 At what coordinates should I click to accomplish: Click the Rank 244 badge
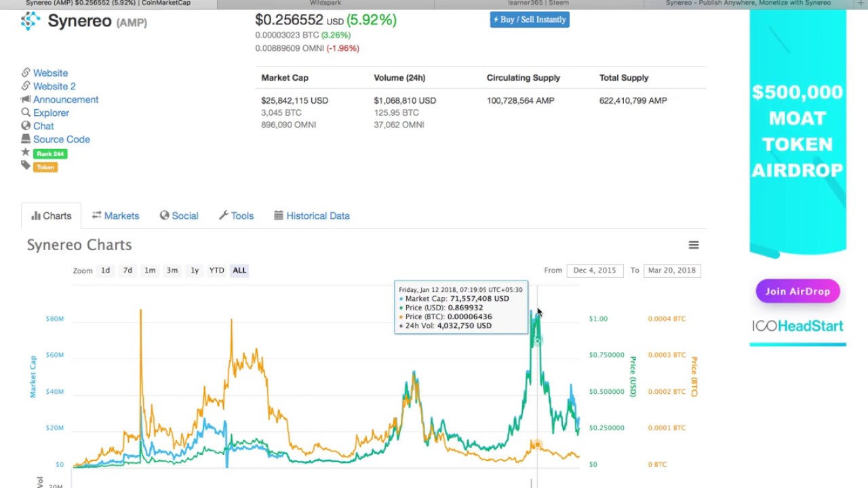coord(50,154)
